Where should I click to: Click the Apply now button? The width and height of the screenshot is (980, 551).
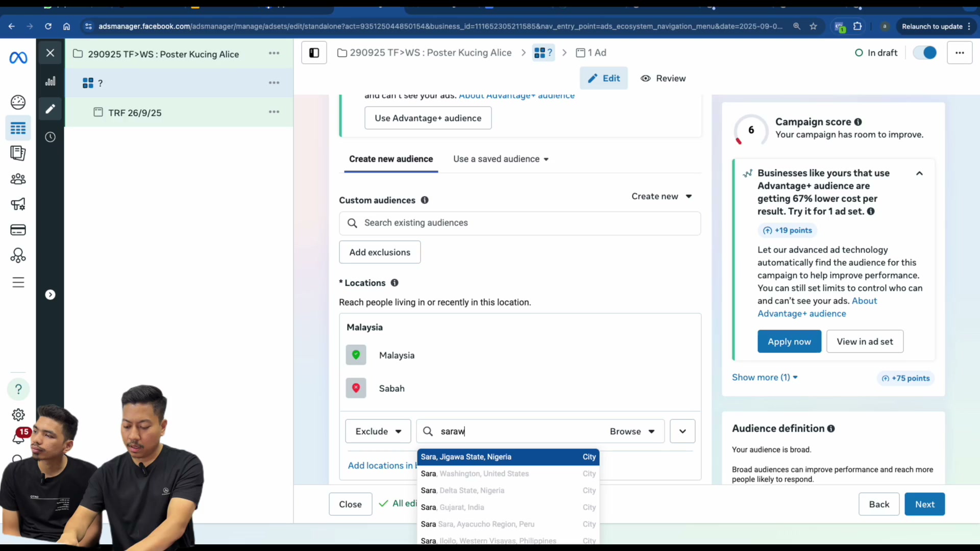tap(789, 341)
